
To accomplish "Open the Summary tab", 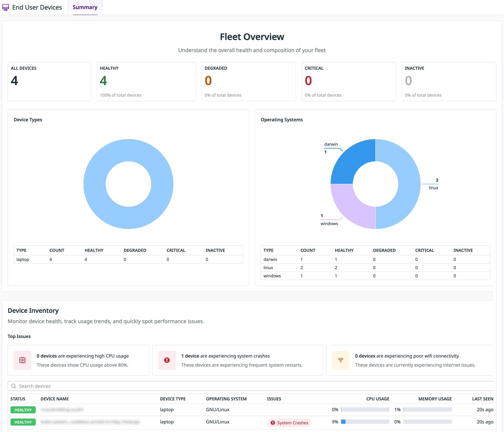I will 85,8.
